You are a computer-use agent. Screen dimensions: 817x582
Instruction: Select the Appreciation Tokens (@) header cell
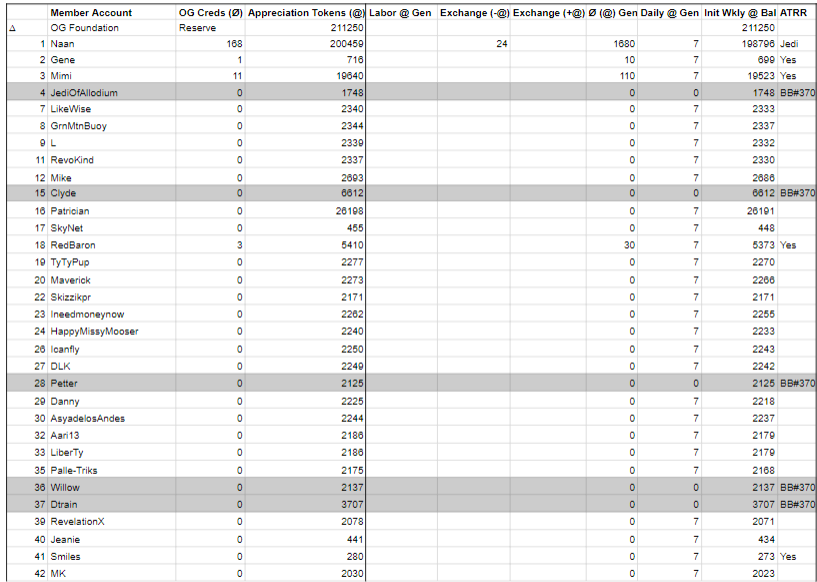pos(305,13)
